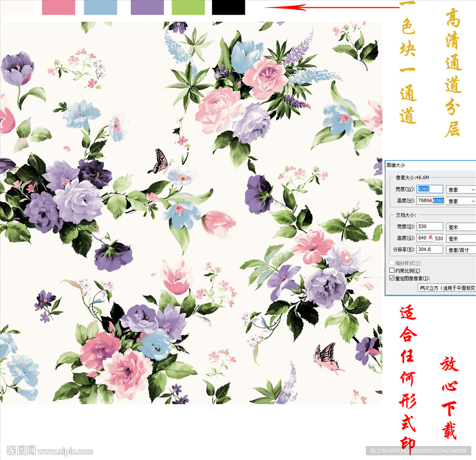Click the nipic logo watermark
The width and height of the screenshot is (476, 460).
pos(21,450)
